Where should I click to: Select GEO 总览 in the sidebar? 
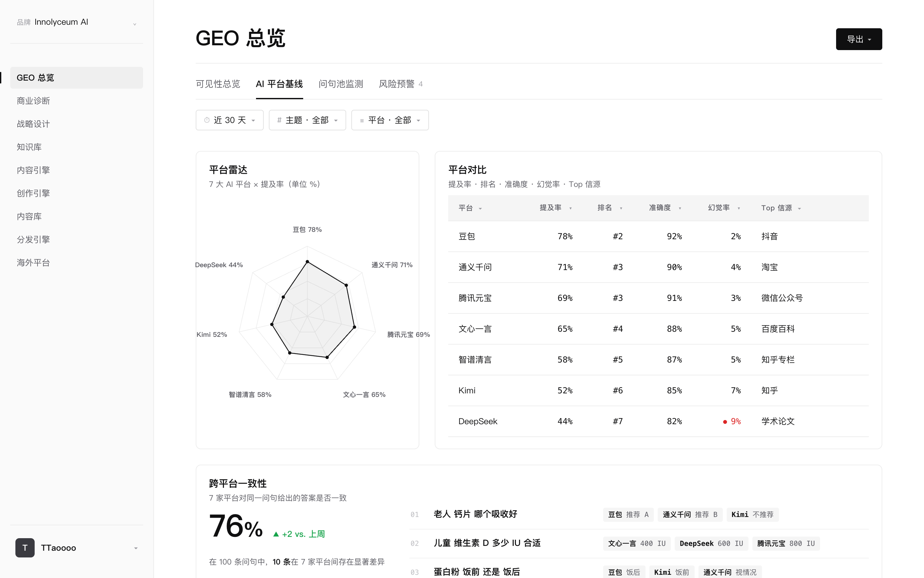click(x=76, y=78)
